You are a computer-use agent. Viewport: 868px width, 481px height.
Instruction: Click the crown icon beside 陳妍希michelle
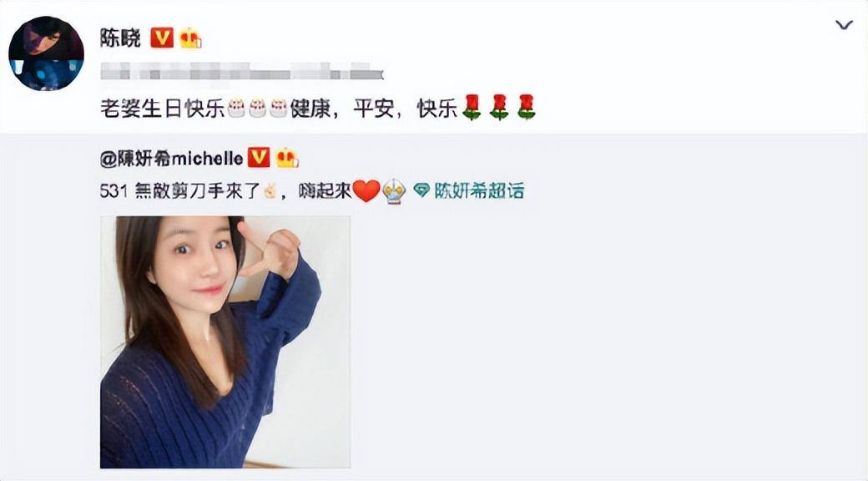(287, 158)
